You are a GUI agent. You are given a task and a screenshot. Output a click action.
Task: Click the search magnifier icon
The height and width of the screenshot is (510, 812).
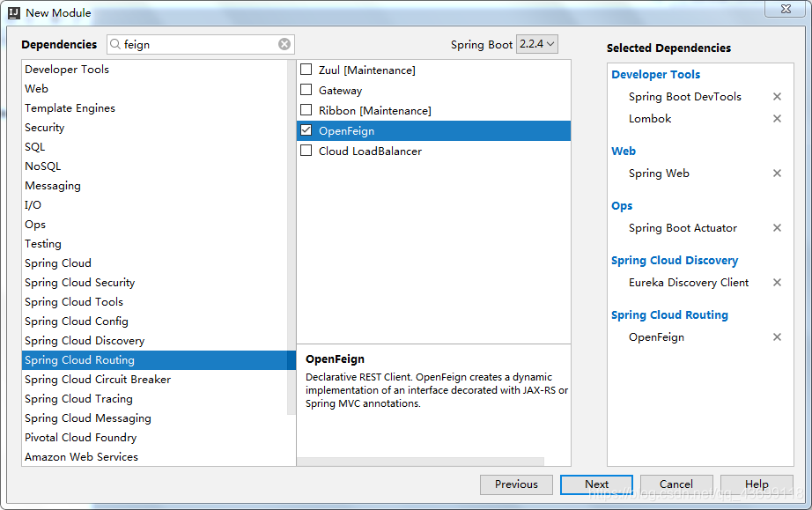(x=115, y=45)
